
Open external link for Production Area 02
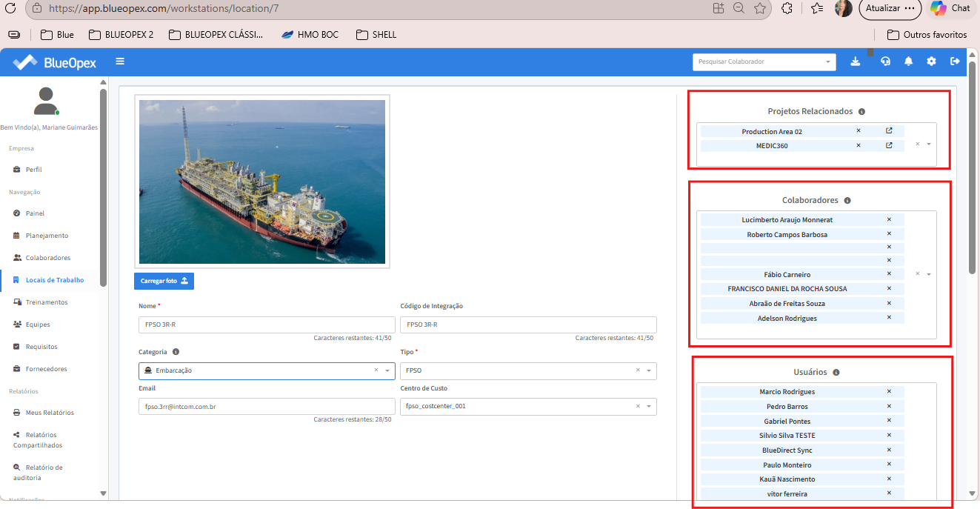click(889, 131)
